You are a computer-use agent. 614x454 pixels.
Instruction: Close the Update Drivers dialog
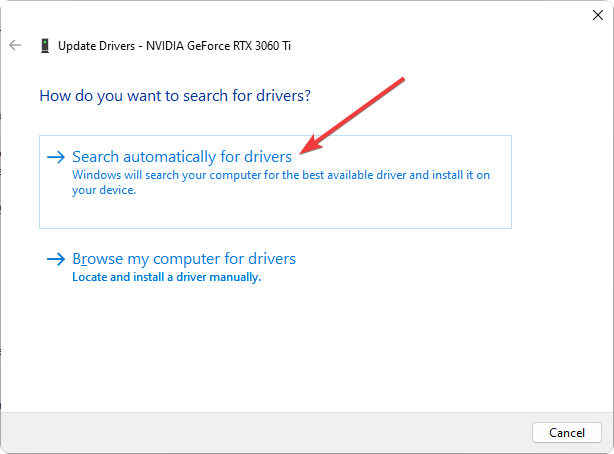pyautogui.click(x=598, y=15)
